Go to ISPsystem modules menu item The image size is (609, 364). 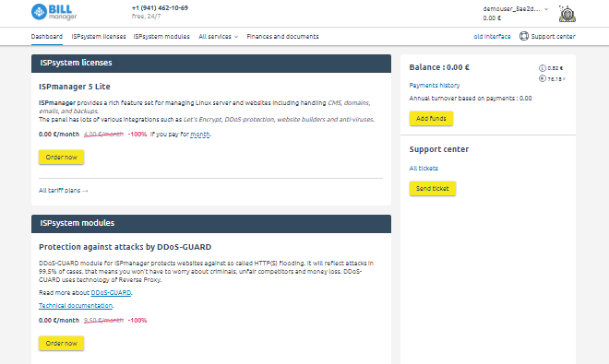pyautogui.click(x=161, y=37)
